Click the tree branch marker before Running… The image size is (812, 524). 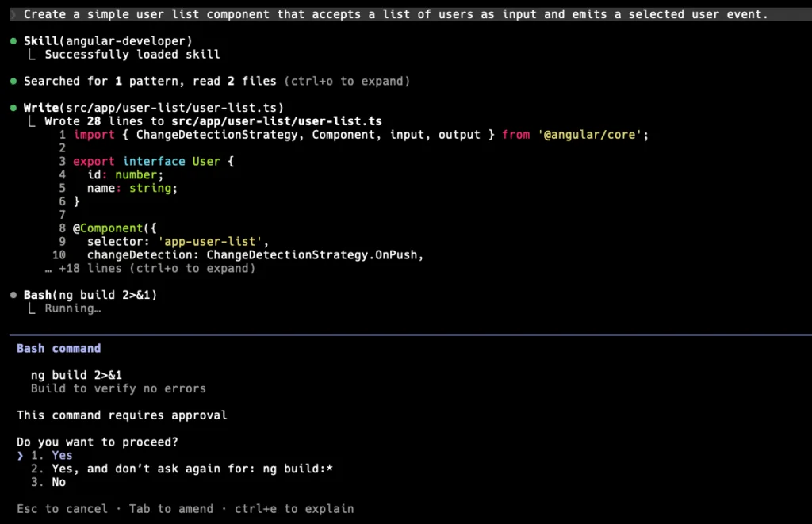coord(32,309)
